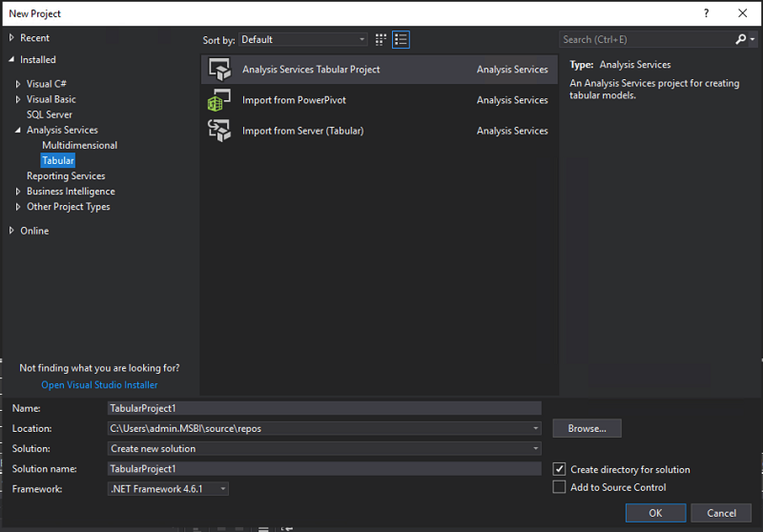
Task: Click the search magnifier icon
Action: 740,39
